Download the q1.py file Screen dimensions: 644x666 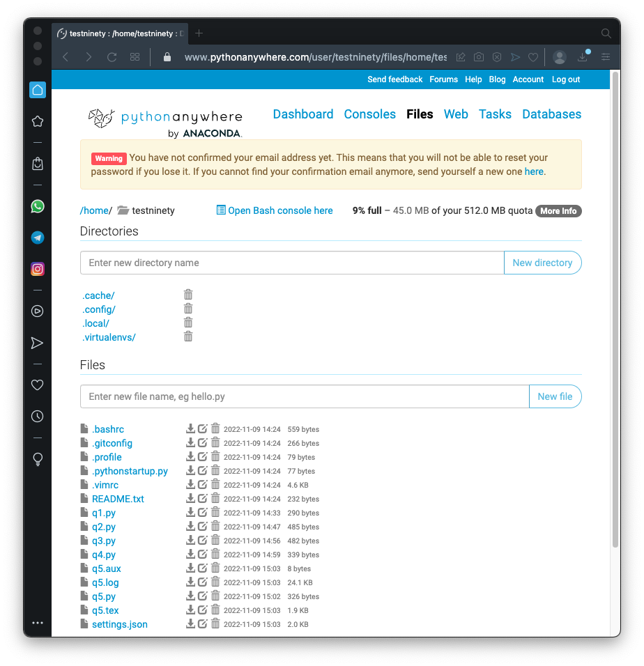[x=190, y=512]
